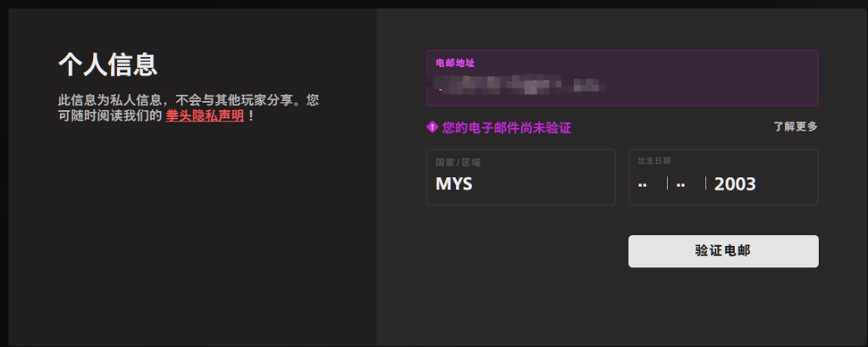Click the birth year 2003 value
The width and height of the screenshot is (868, 347).
(x=735, y=184)
